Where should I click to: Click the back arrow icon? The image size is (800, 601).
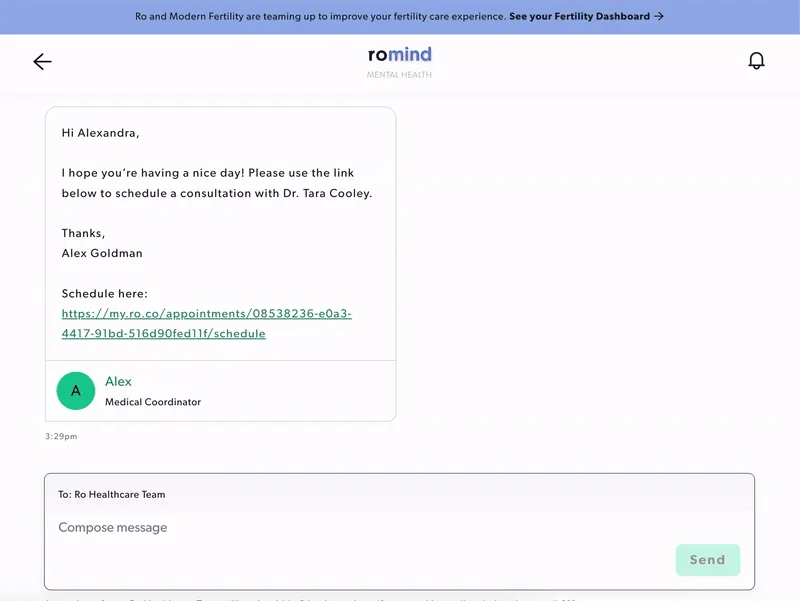[42, 62]
